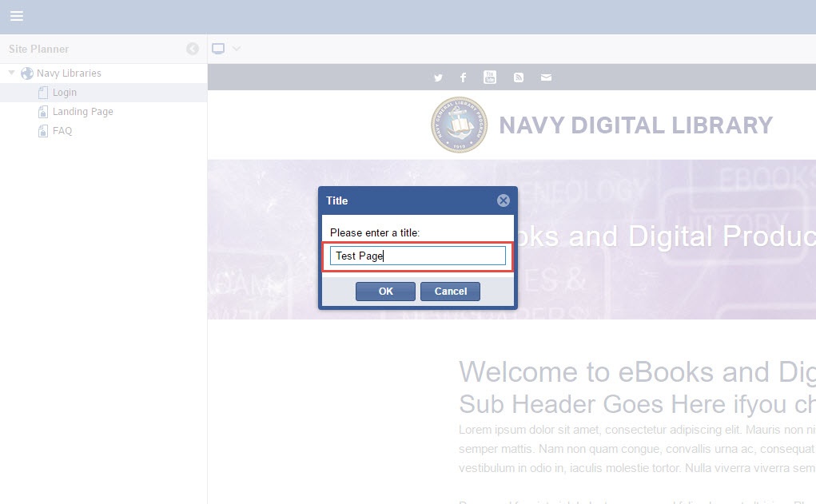Confirm the title with OK
This screenshot has height=504, width=816.
[x=385, y=292]
